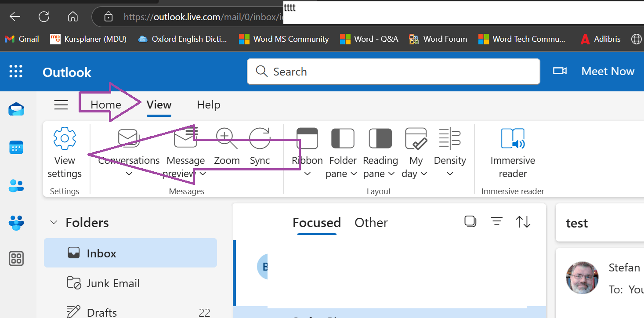Image resolution: width=644 pixels, height=318 pixels.
Task: Collapse the Folders section
Action: tap(54, 222)
